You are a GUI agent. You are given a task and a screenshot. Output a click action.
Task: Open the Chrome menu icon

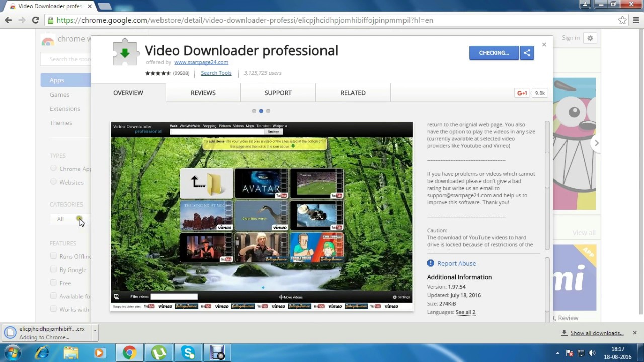point(636,20)
